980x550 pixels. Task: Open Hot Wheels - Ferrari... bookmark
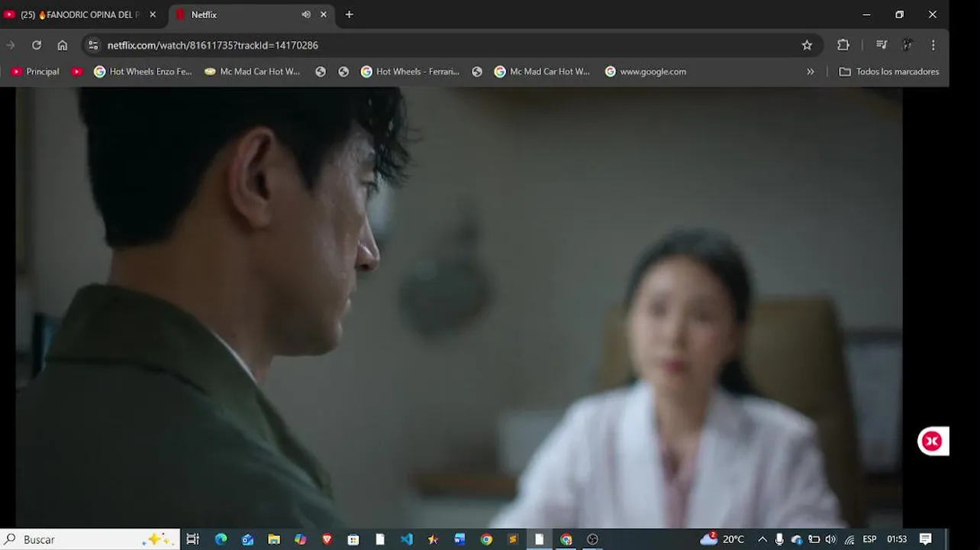411,71
